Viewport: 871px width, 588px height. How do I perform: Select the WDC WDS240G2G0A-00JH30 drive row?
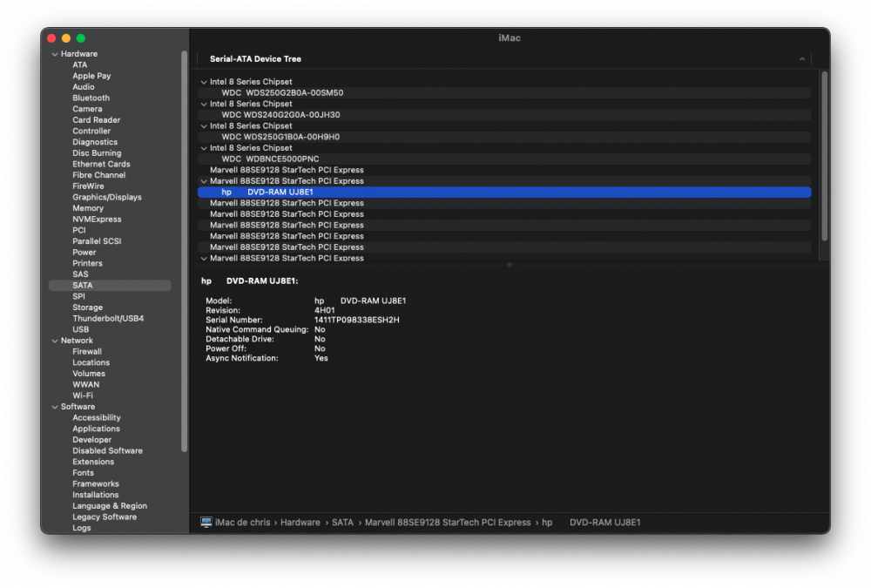point(504,115)
